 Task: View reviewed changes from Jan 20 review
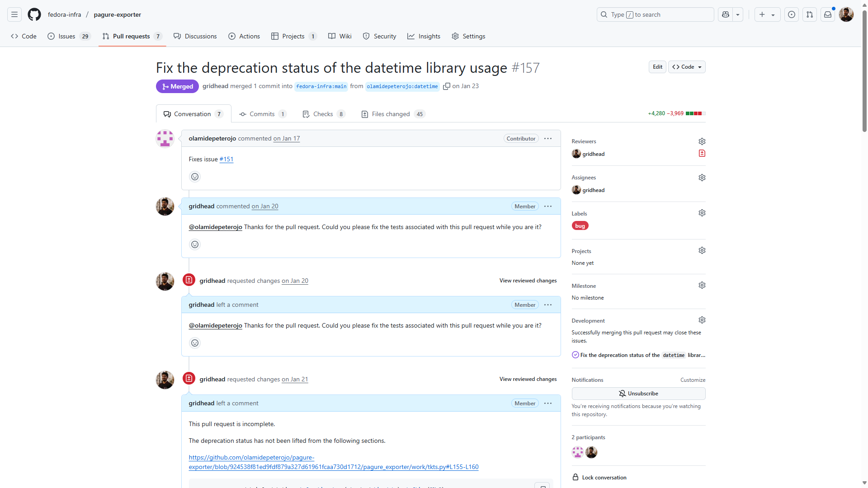point(528,281)
